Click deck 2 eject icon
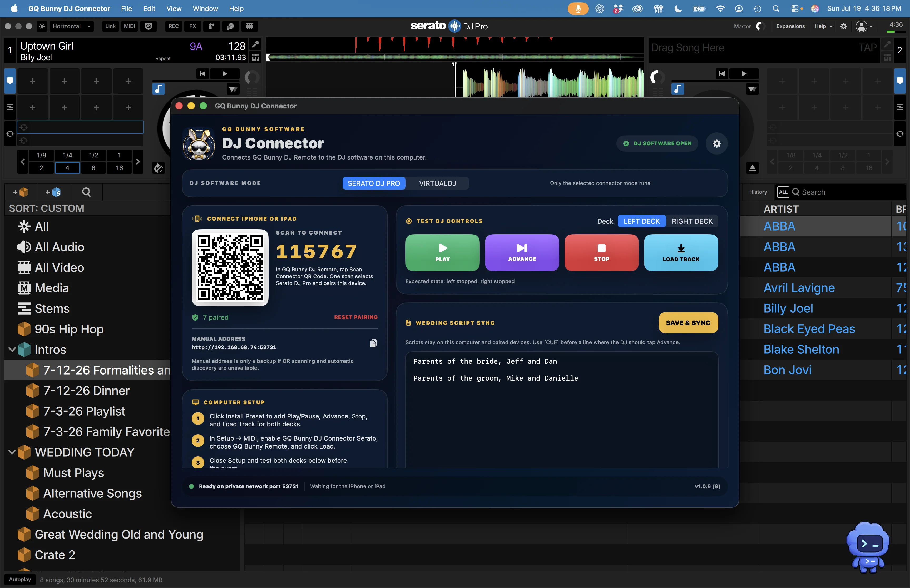Screen dimensions: 910x588 pyautogui.click(x=752, y=168)
